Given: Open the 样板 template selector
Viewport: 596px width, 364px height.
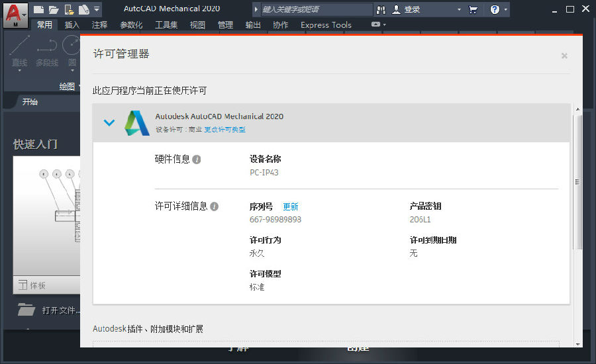Looking at the screenshot, I should (x=47, y=285).
